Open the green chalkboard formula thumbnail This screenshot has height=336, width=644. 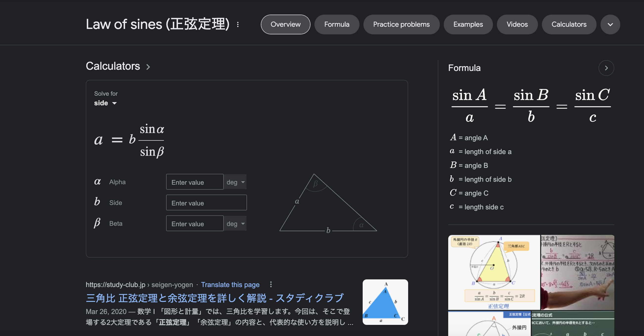point(573,323)
